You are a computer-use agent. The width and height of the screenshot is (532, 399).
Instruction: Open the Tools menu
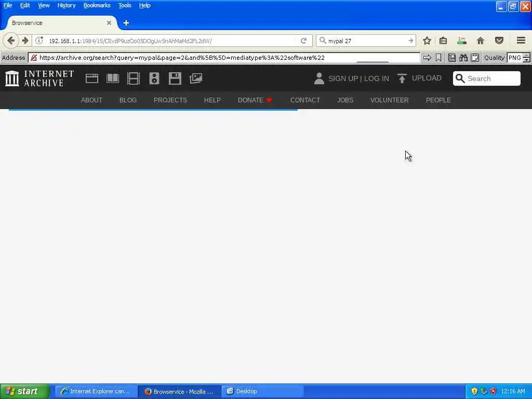125,5
